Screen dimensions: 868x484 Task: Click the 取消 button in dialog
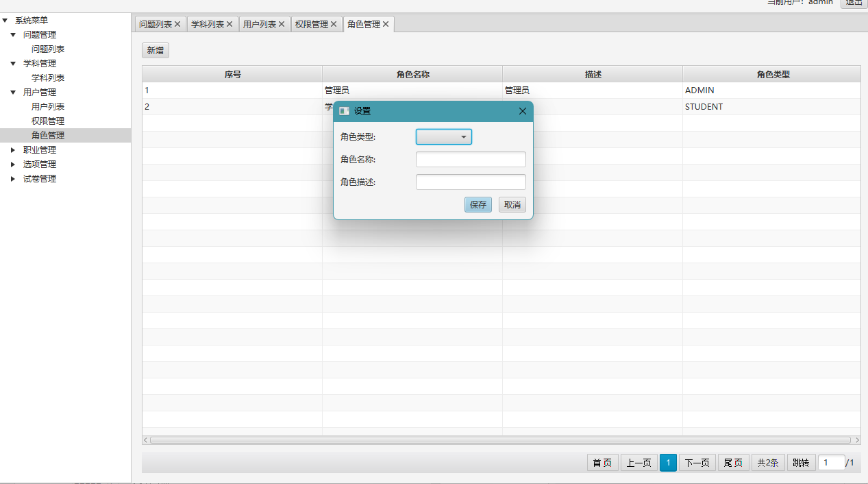coord(512,205)
